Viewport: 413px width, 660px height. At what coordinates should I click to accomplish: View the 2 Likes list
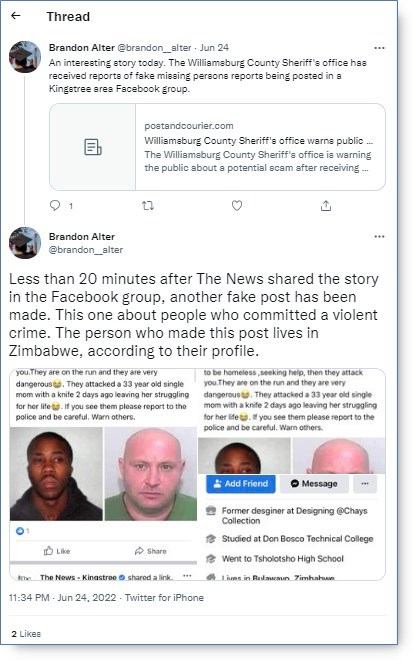pyautogui.click(x=26, y=634)
